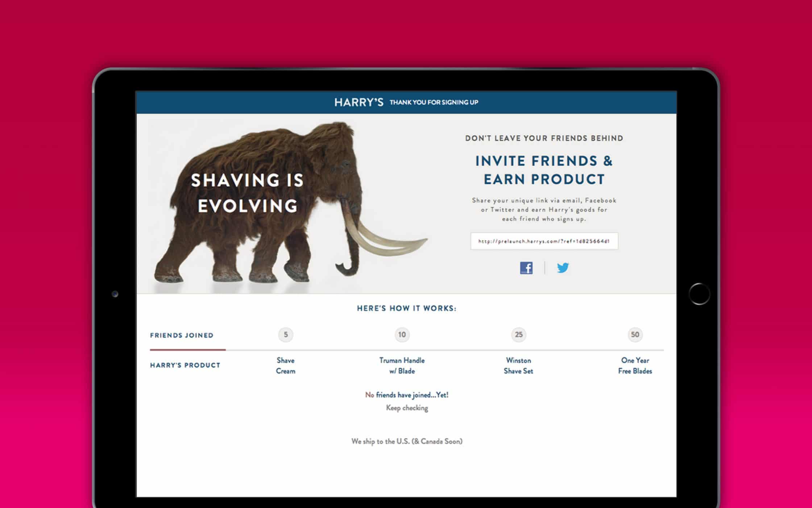This screenshot has height=508, width=812.
Task: Click the Twitter bird share icon
Action: coord(563,268)
